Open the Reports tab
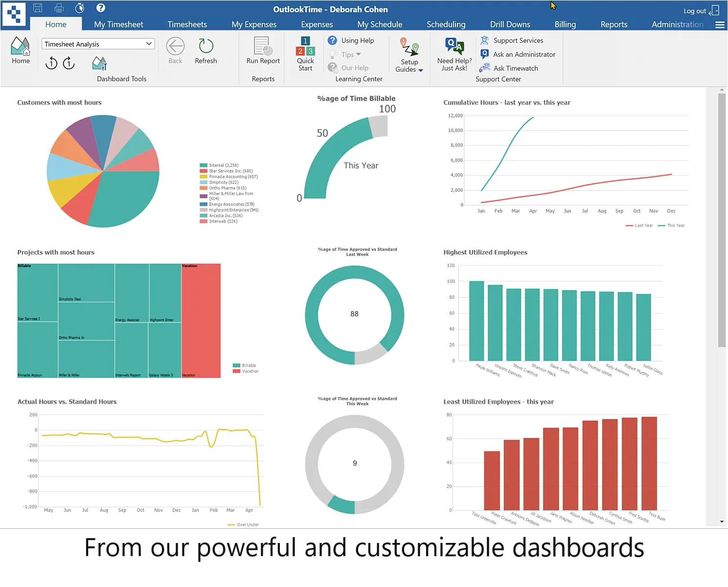 tap(614, 24)
